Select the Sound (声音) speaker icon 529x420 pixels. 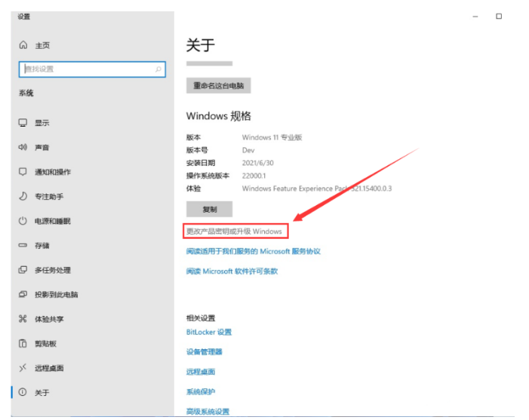click(x=23, y=148)
